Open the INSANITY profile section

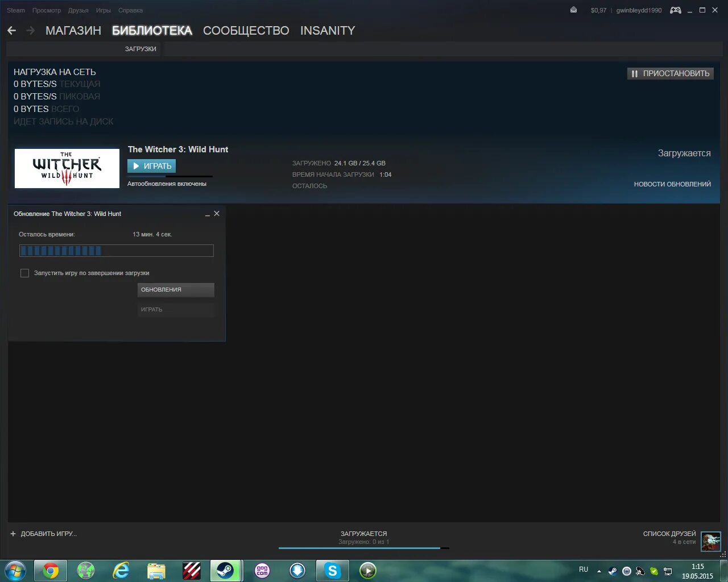tap(328, 31)
